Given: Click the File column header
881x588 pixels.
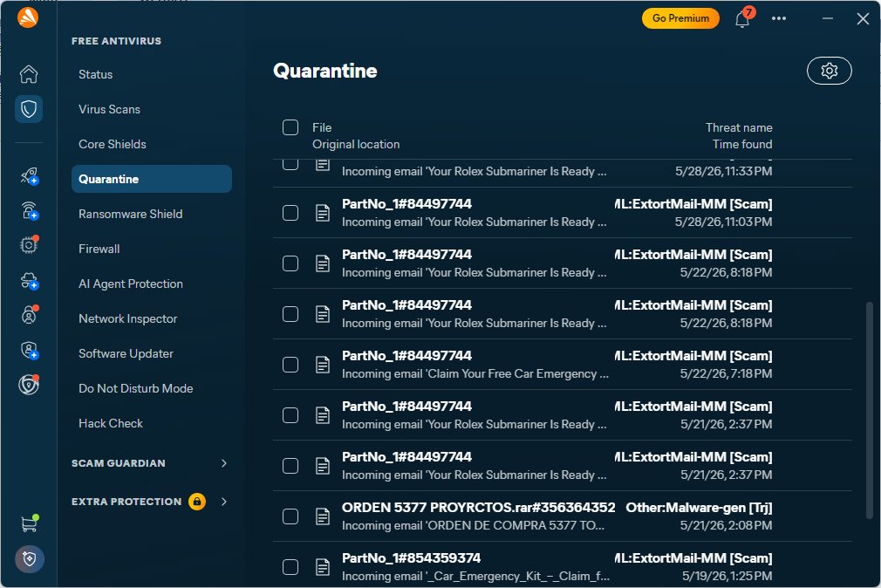Looking at the screenshot, I should coord(322,127).
